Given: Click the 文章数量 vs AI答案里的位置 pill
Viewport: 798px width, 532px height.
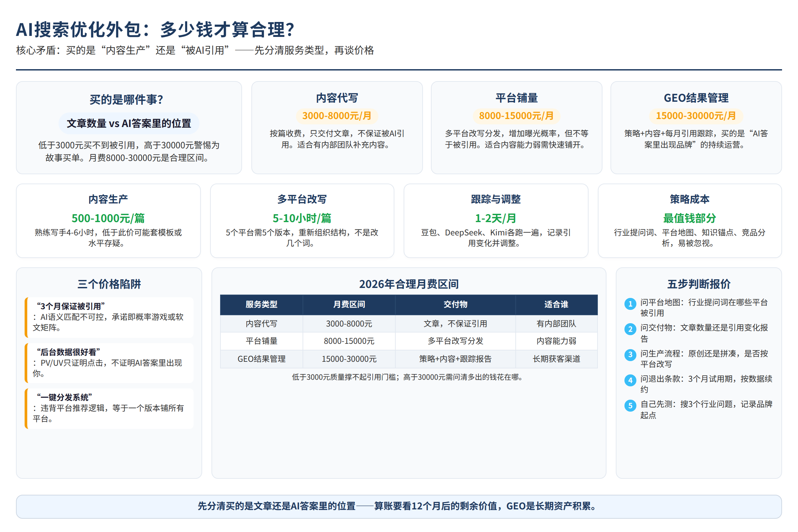Looking at the screenshot, I should pyautogui.click(x=129, y=123).
